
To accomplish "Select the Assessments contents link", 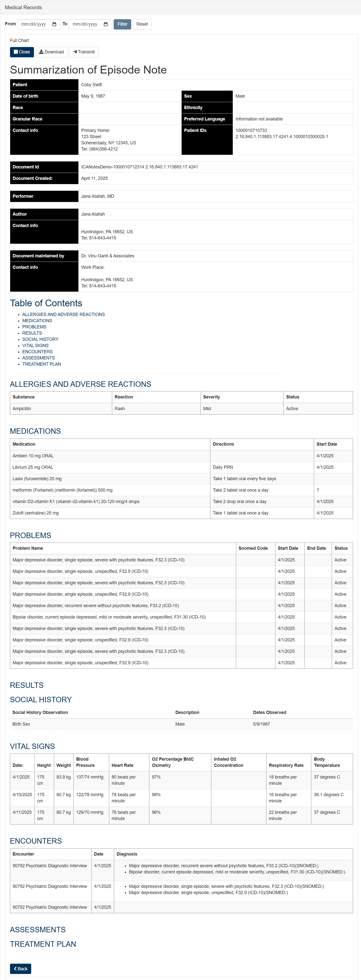I will click(x=38, y=358).
